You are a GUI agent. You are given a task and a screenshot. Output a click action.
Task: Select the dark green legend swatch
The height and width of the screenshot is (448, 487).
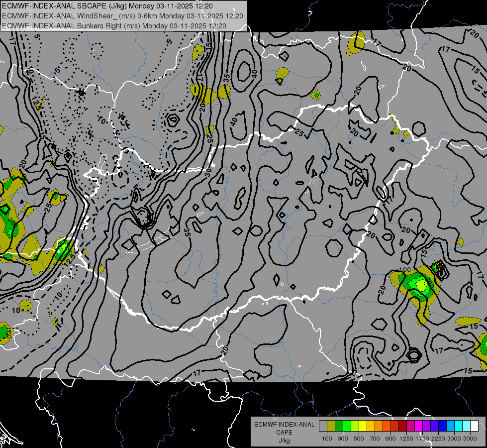click(339, 426)
